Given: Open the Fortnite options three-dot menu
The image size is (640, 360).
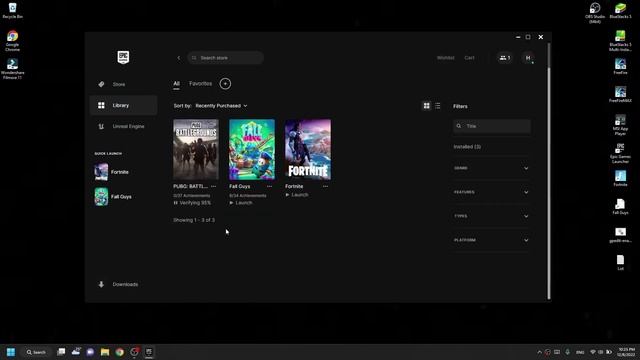Looking at the screenshot, I should pyautogui.click(x=325, y=186).
